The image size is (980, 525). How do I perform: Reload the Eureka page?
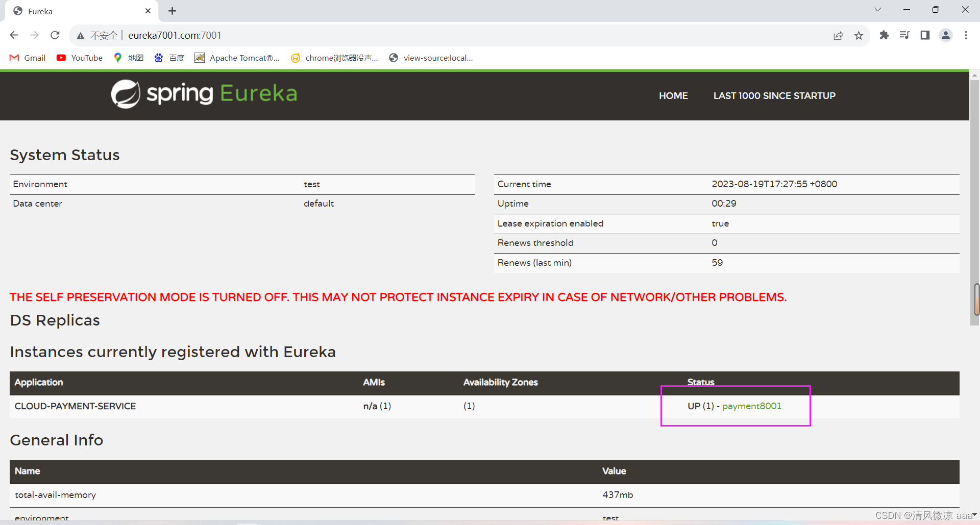point(55,35)
